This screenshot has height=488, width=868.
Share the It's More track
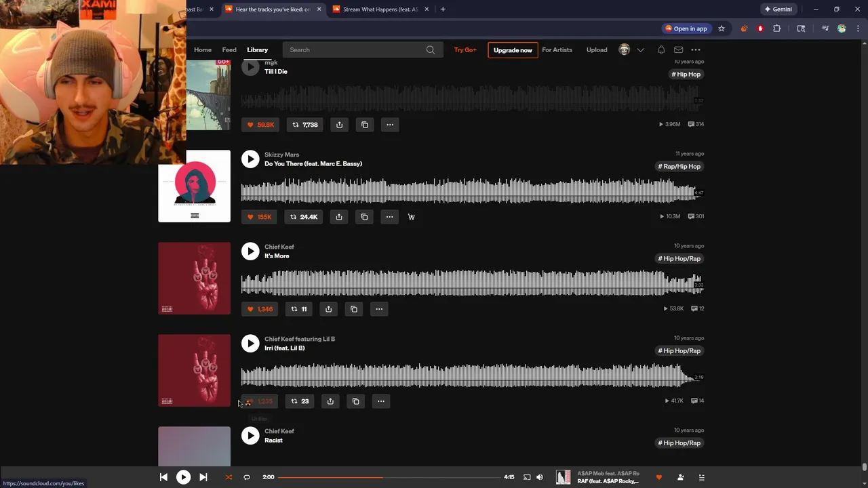328,309
